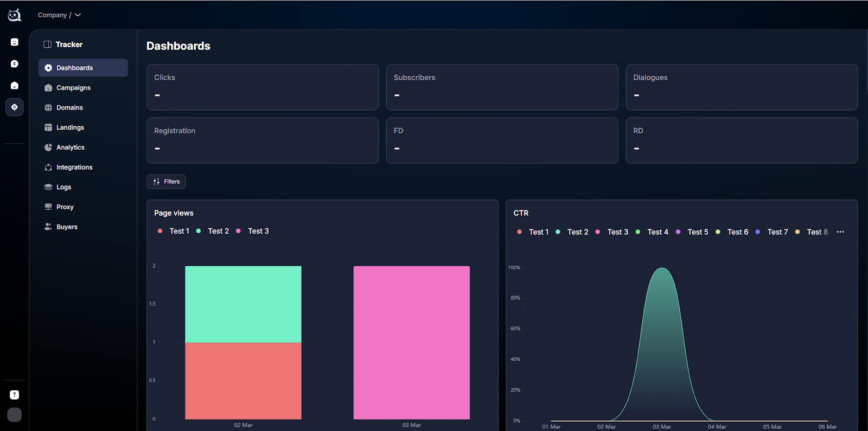
Task: Click the robot logo in the top-left corner
Action: (15, 15)
